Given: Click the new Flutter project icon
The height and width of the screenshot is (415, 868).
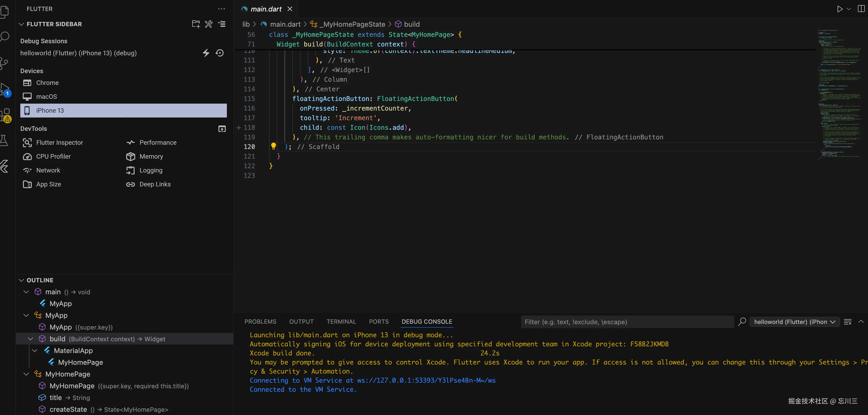Looking at the screenshot, I should click(196, 24).
